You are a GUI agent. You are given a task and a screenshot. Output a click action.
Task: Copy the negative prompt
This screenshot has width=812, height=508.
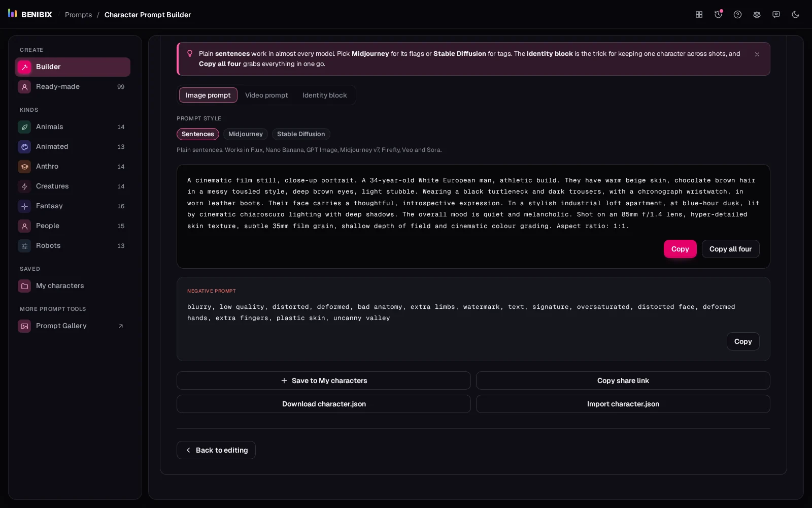(x=743, y=341)
